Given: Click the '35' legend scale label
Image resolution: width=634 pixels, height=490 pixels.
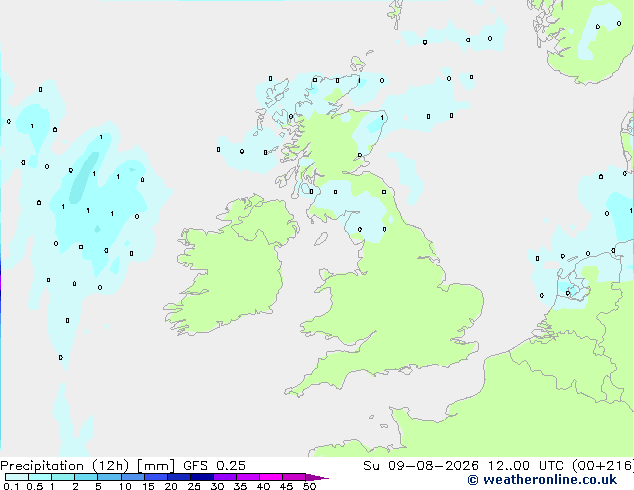Looking at the screenshot, I should coord(240,486).
